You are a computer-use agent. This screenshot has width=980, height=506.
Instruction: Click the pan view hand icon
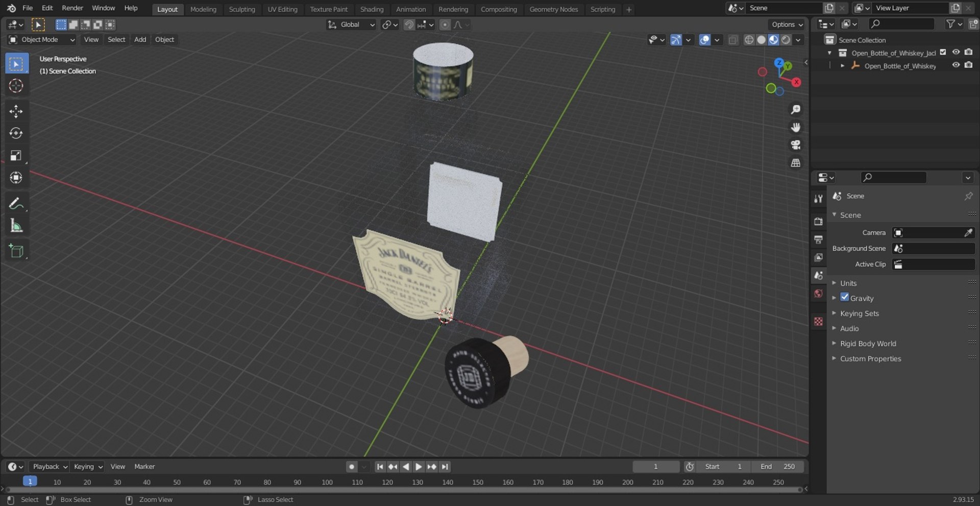[795, 127]
